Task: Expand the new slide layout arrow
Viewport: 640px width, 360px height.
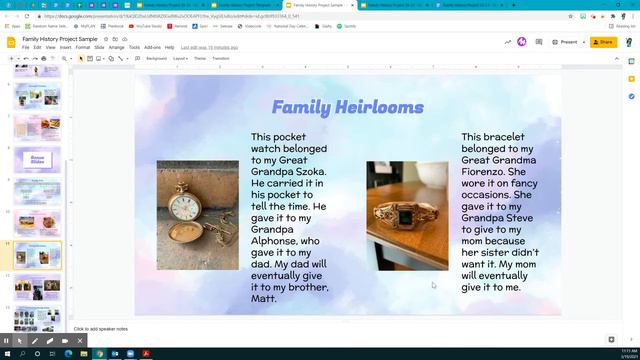Action: (18, 59)
